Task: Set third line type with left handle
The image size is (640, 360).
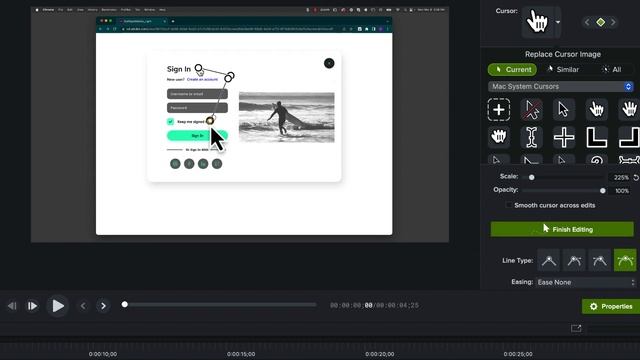Action: pyautogui.click(x=599, y=260)
